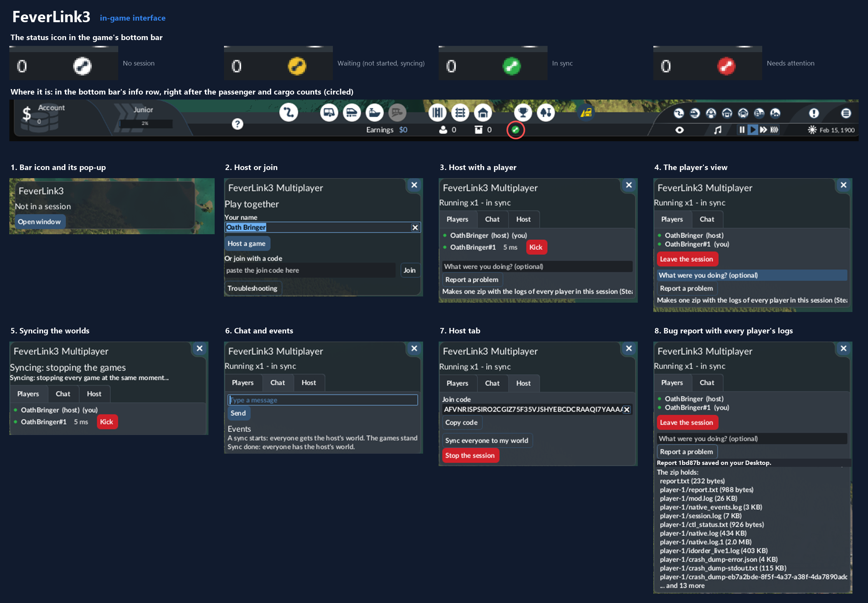Set the game to normal play speed
Screen dimensions: 868x603
coord(753,130)
